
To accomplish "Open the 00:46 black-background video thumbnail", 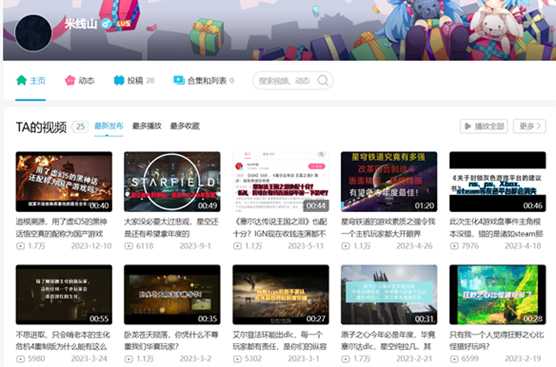I will (497, 182).
